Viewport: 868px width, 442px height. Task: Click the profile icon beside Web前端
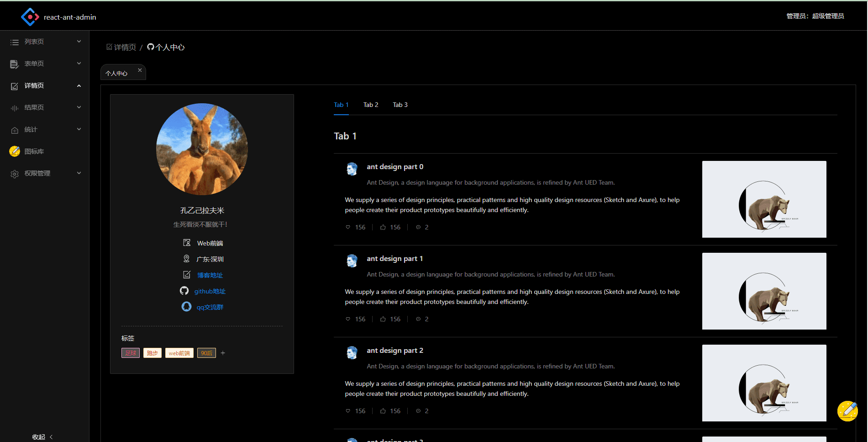pyautogui.click(x=187, y=243)
